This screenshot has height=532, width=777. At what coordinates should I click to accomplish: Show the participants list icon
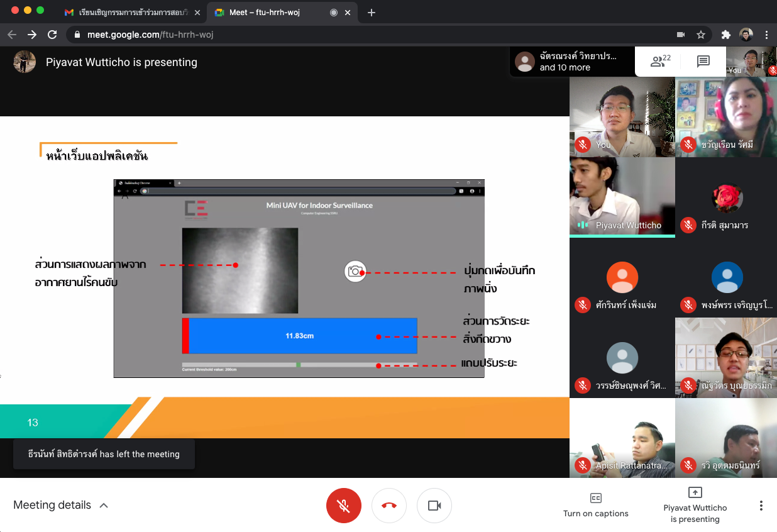click(x=659, y=62)
